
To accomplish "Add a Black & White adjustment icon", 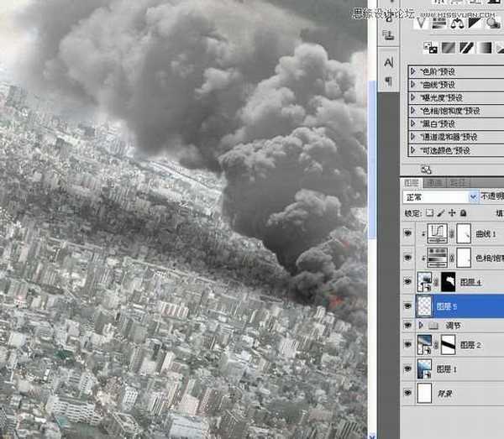I will click(x=474, y=24).
